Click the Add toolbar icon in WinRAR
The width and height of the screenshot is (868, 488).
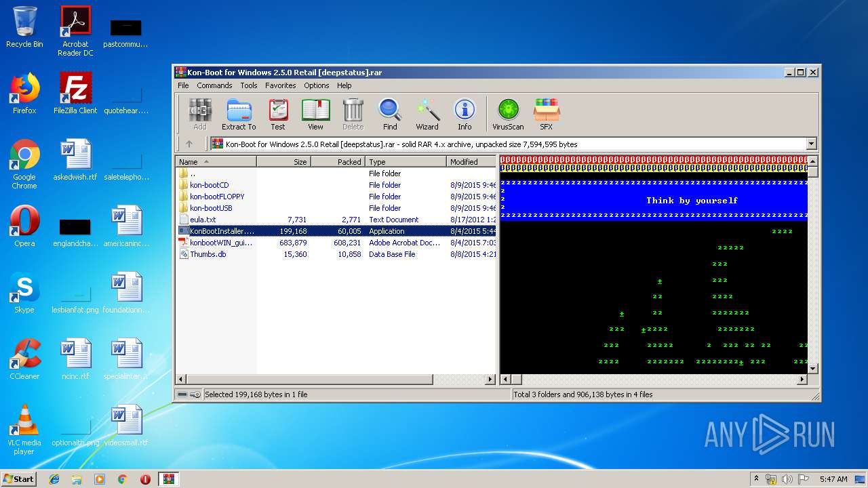click(x=200, y=114)
